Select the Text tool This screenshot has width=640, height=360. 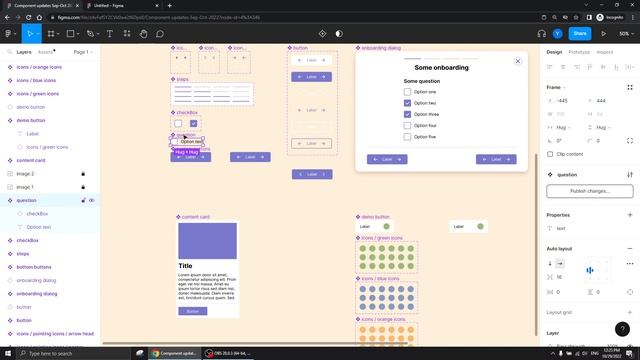[110, 34]
